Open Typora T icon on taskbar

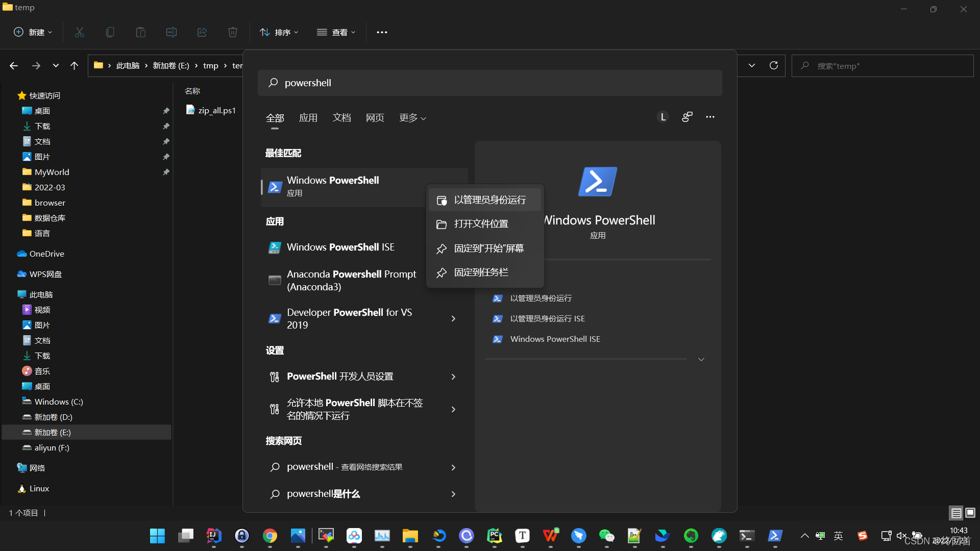tap(523, 536)
